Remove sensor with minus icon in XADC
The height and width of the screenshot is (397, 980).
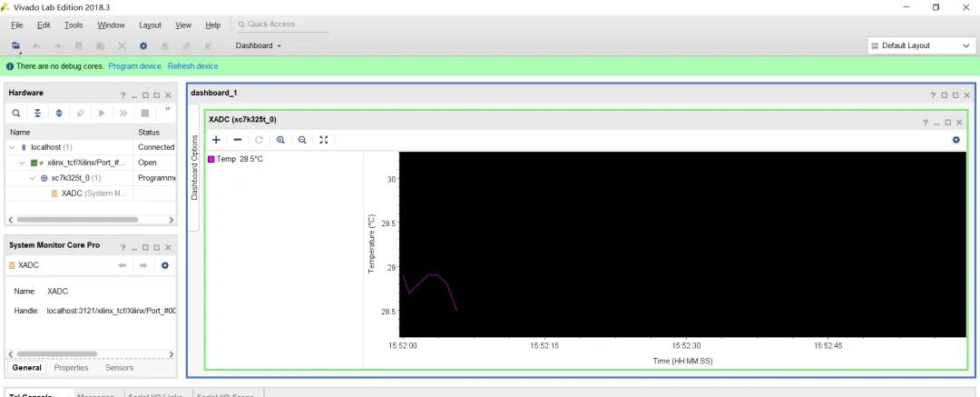point(238,140)
